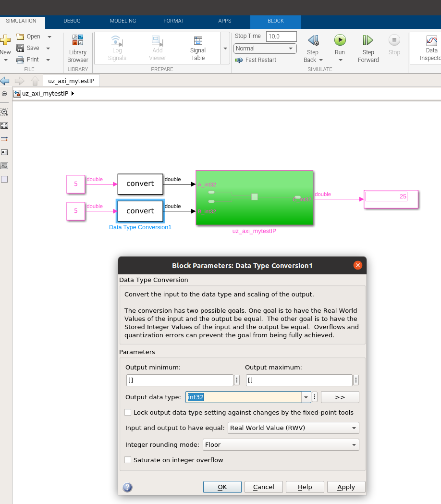The image size is (441, 504).
Task: Switch to the DEBUG tab
Action: tap(72, 21)
